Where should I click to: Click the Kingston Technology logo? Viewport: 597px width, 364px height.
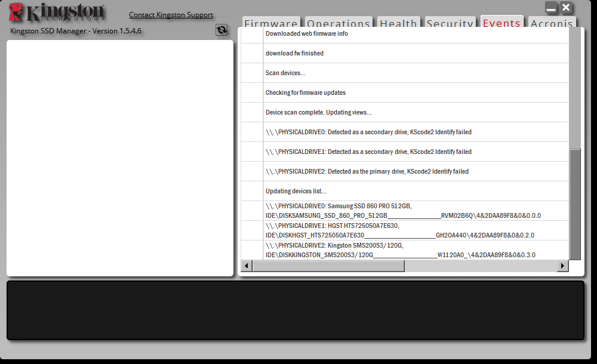click(56, 12)
